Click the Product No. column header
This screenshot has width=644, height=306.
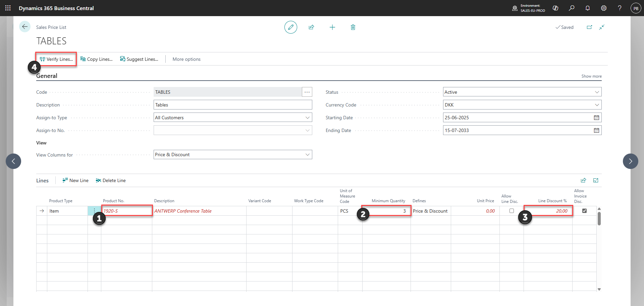click(x=114, y=201)
